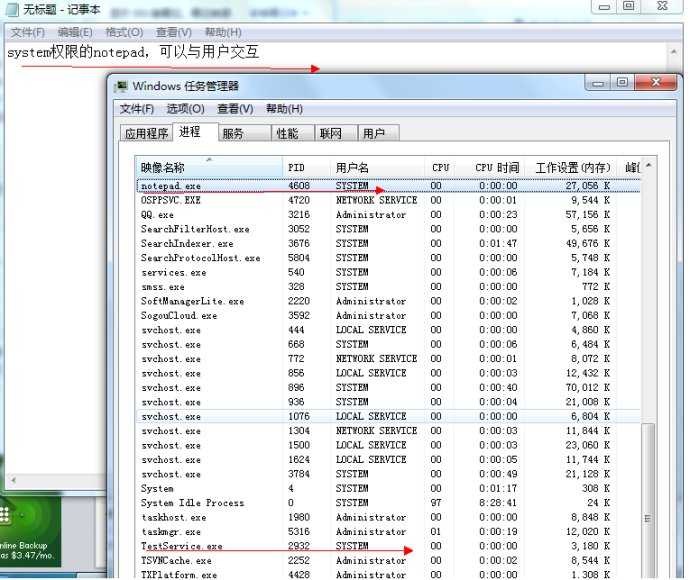Select svchost.exe with PID 444

click(388, 330)
